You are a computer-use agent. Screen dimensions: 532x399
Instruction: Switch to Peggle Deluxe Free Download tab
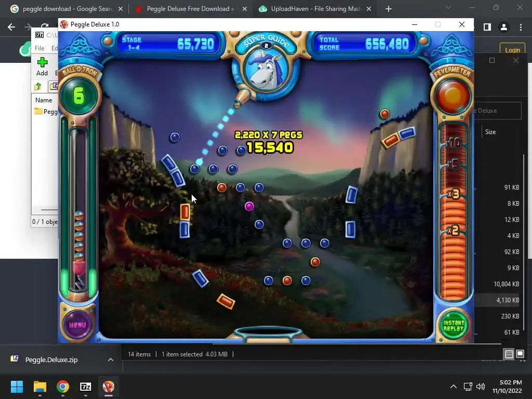point(190,9)
